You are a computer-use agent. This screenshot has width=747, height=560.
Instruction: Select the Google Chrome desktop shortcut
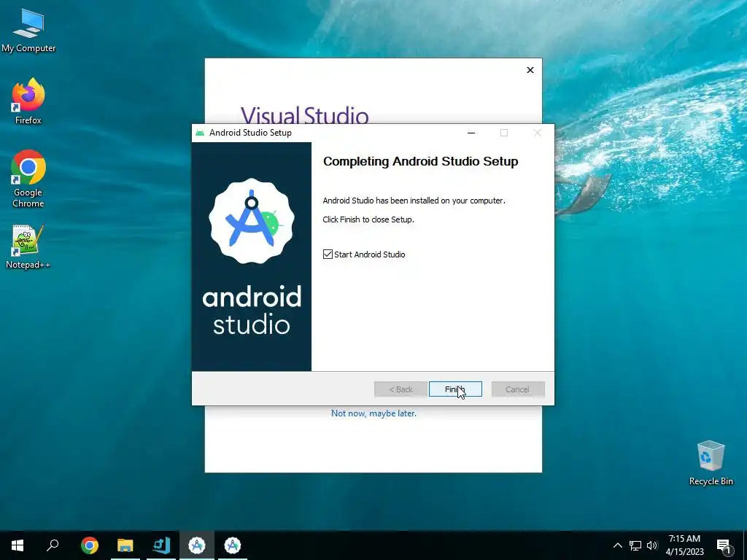click(28, 179)
